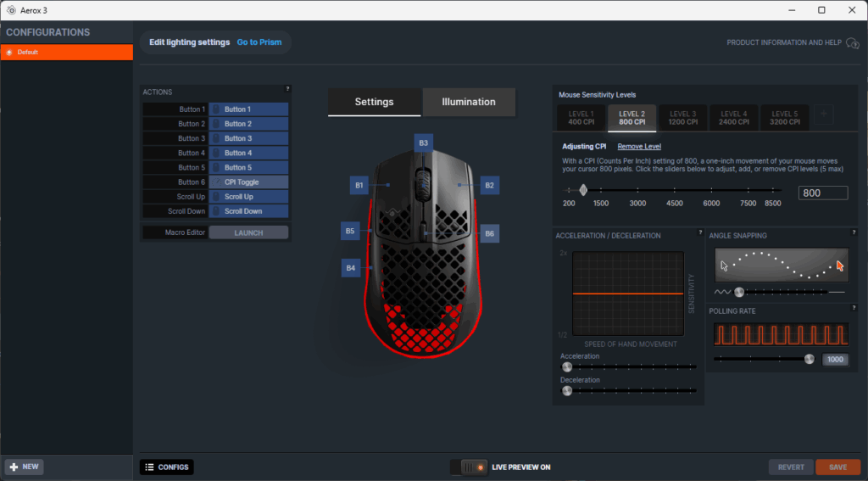
Task: Add a new CPI level with plus button
Action: pyautogui.click(x=824, y=117)
